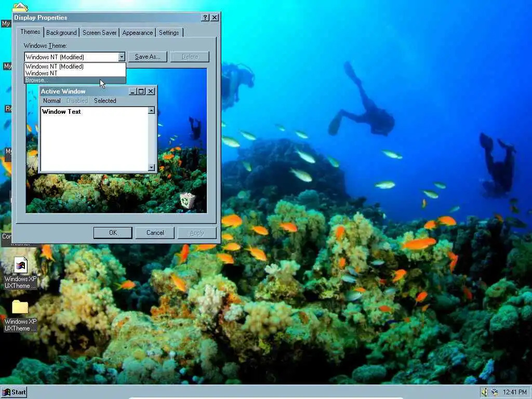Click the help question mark button
Viewport: 532px width, 399px height.
(205, 18)
